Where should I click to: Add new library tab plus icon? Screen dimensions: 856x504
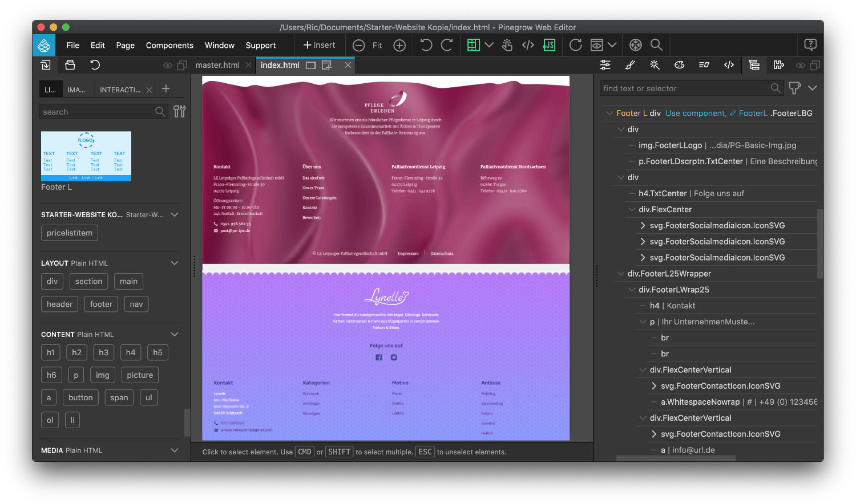[166, 88]
